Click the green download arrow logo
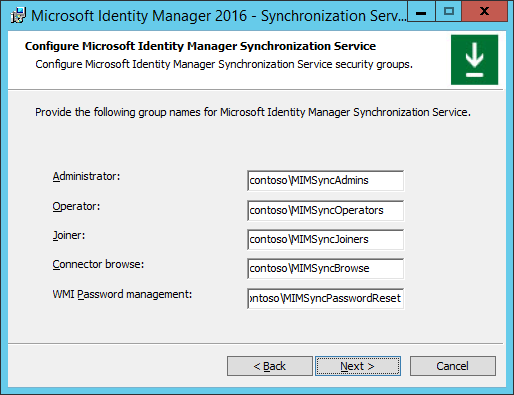This screenshot has height=395, width=514. (474, 60)
